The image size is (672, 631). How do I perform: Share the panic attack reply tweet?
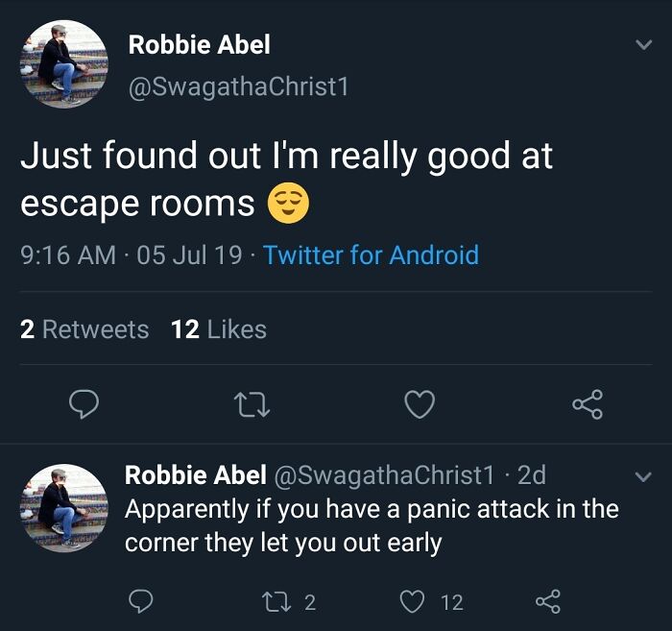[x=546, y=602]
